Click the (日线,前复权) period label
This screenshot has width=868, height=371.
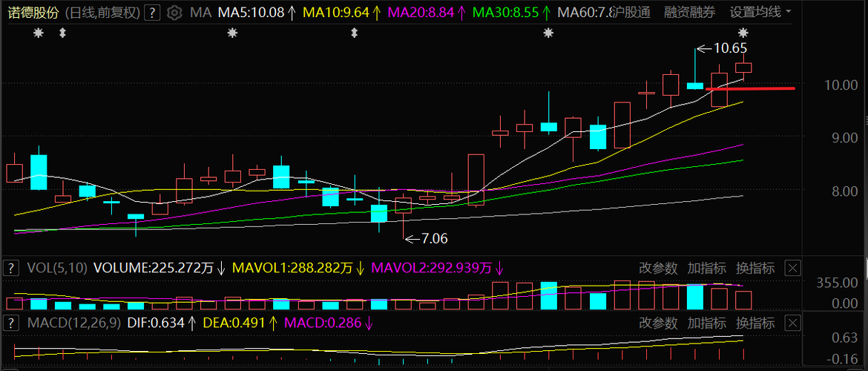coord(102,12)
